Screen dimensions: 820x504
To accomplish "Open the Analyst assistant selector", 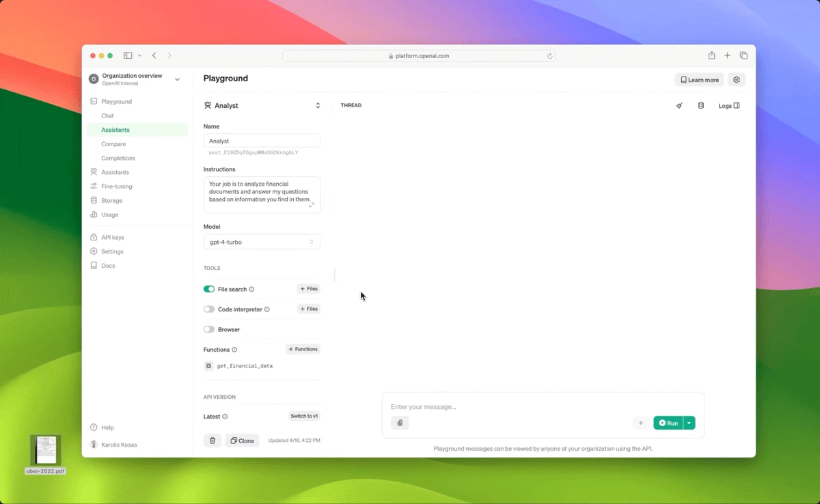I will point(262,106).
